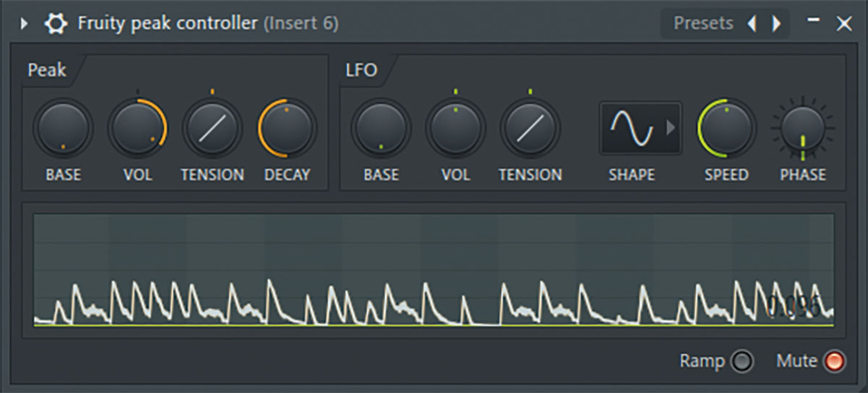Click the Peak DECAY knob
This screenshot has height=393, width=868.
(287, 129)
